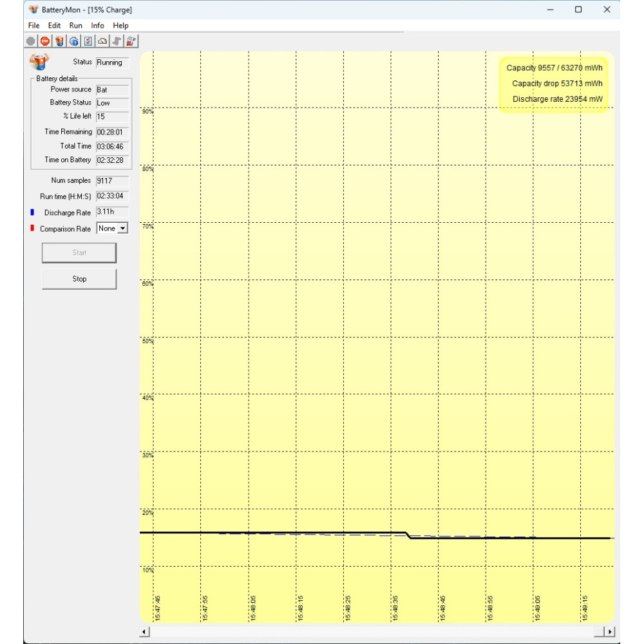644x644 pixels.
Task: Open the Help menu
Action: click(120, 26)
